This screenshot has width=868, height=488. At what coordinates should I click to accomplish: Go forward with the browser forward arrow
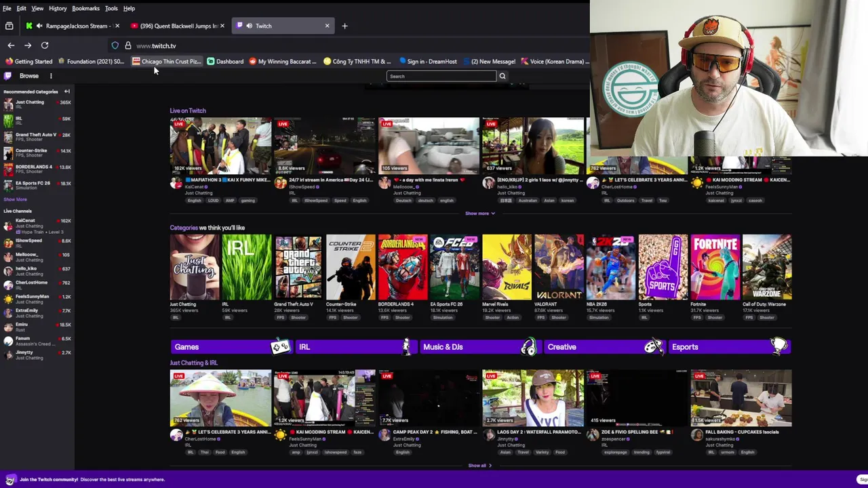point(28,45)
